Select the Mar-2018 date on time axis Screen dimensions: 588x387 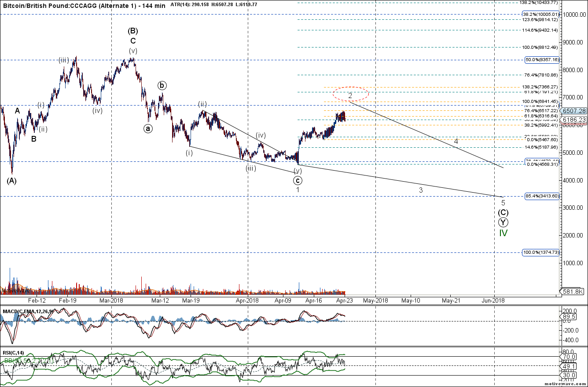pyautogui.click(x=111, y=301)
